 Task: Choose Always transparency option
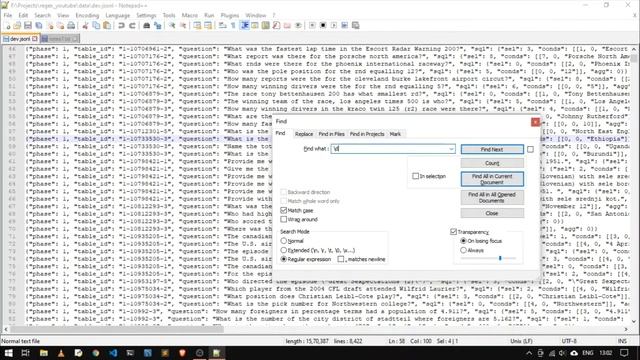463,250
